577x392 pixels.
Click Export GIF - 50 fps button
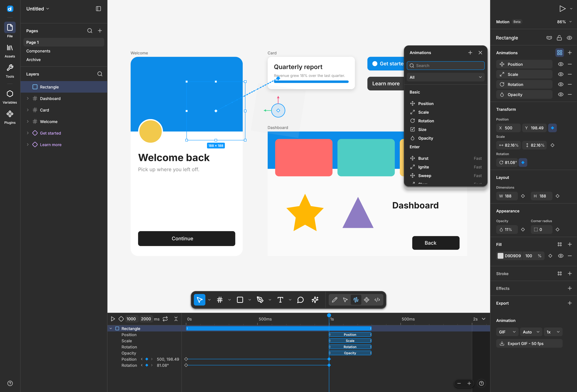(529, 343)
